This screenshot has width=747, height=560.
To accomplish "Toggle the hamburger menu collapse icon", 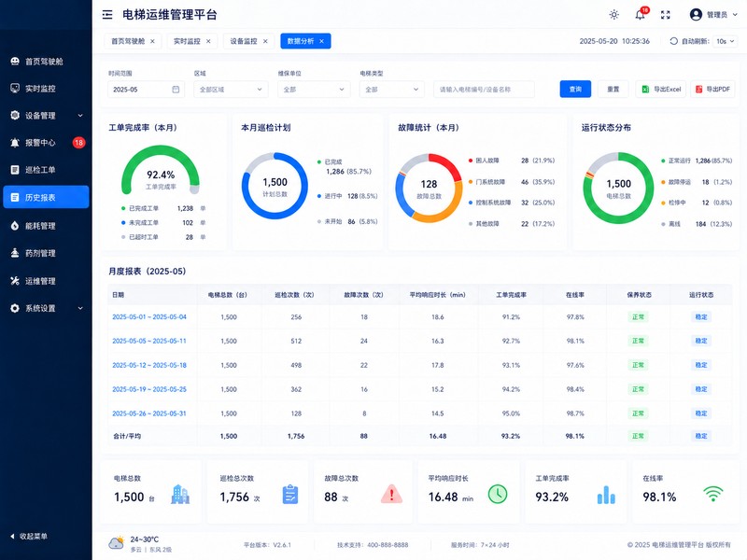I will 107,15.
